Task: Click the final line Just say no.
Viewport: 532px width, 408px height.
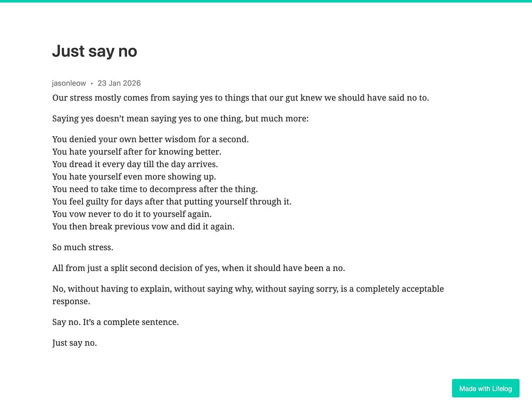Action: pos(74,343)
